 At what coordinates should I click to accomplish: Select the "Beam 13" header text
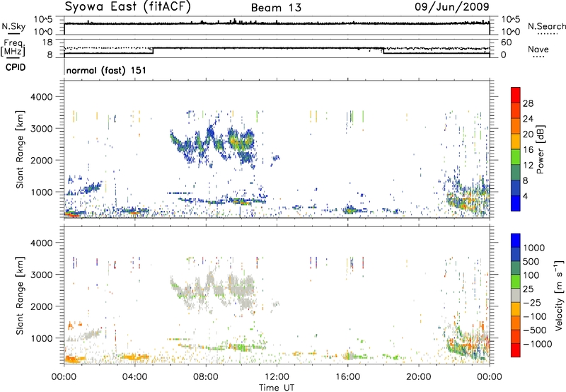pos(276,8)
